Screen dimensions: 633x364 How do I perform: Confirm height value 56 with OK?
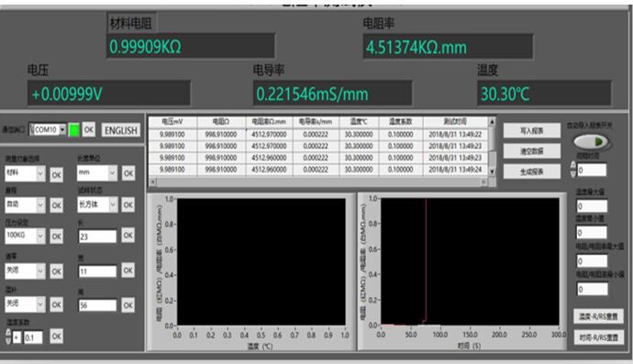[x=128, y=305]
